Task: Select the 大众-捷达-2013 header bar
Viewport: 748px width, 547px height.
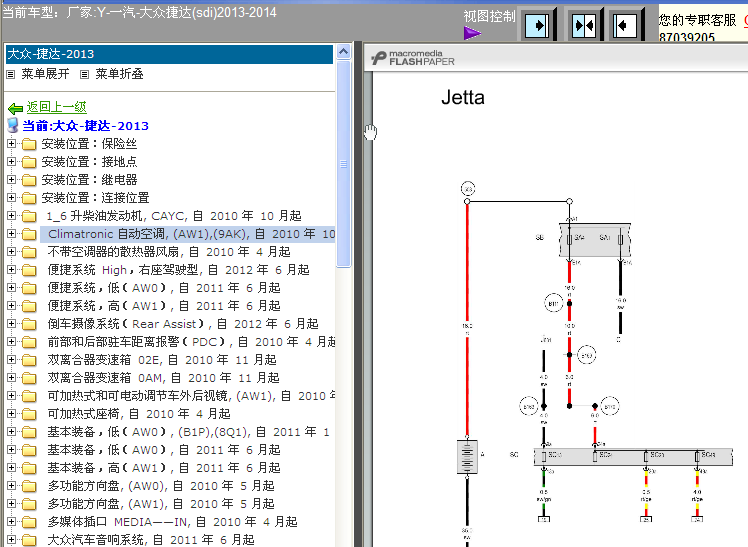Action: (169, 54)
